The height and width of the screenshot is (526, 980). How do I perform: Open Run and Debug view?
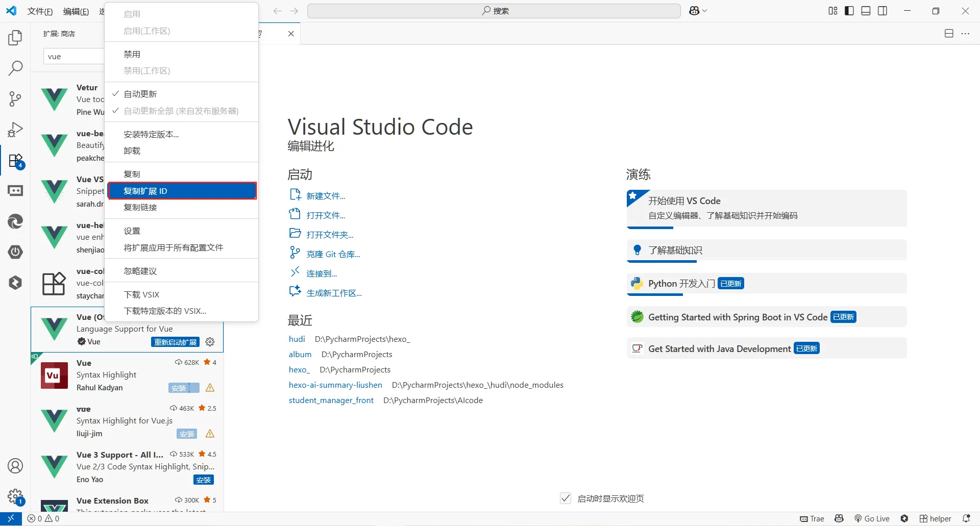click(x=15, y=130)
